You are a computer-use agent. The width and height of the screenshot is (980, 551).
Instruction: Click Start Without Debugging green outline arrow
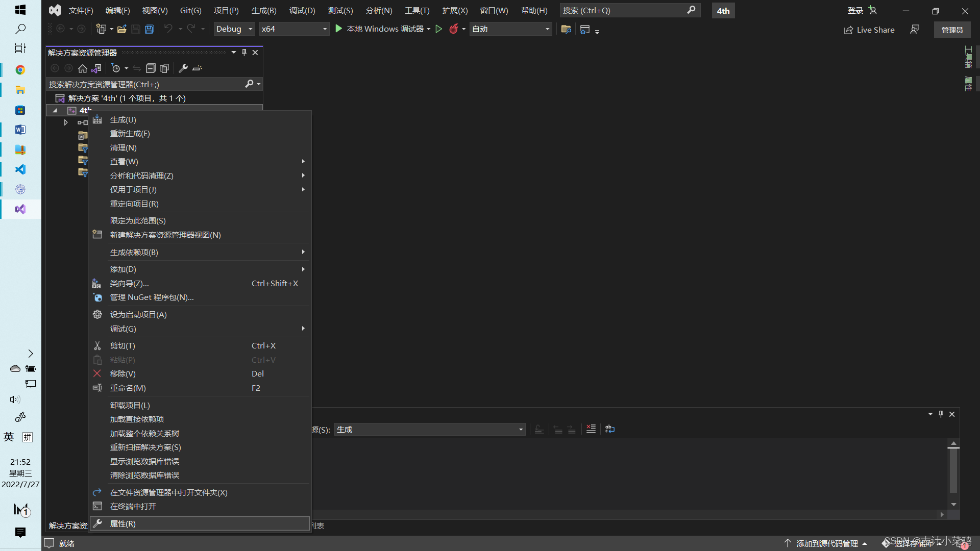pos(438,29)
